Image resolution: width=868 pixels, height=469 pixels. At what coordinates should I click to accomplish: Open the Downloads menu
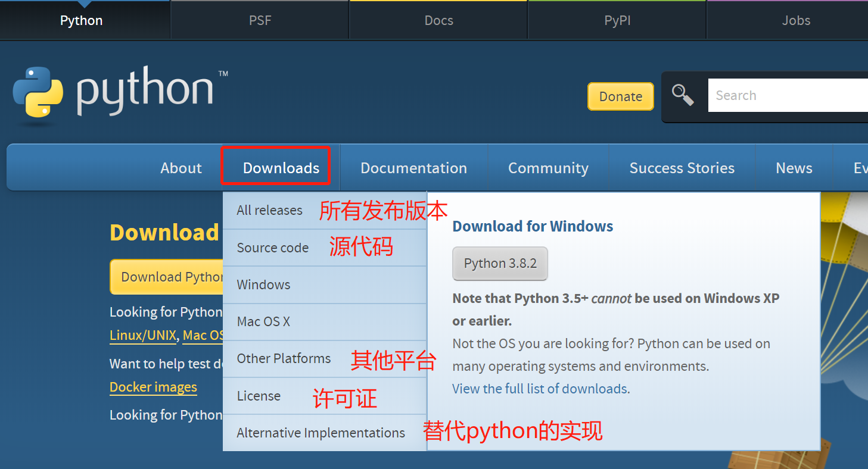coord(281,168)
